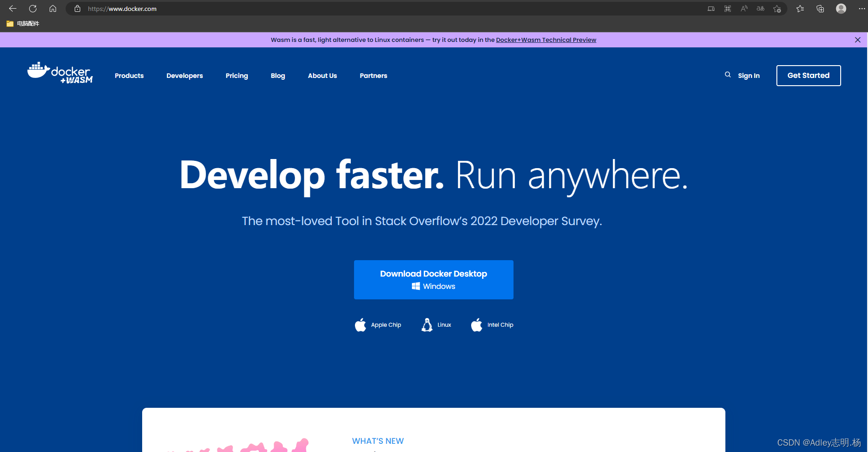
Task: Dismiss the Wasm announcement banner
Action: click(x=858, y=40)
